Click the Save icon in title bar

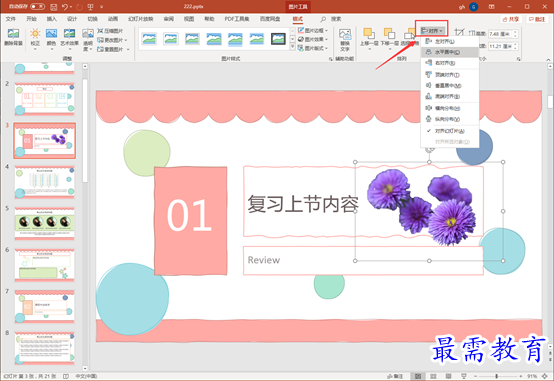click(x=53, y=7)
